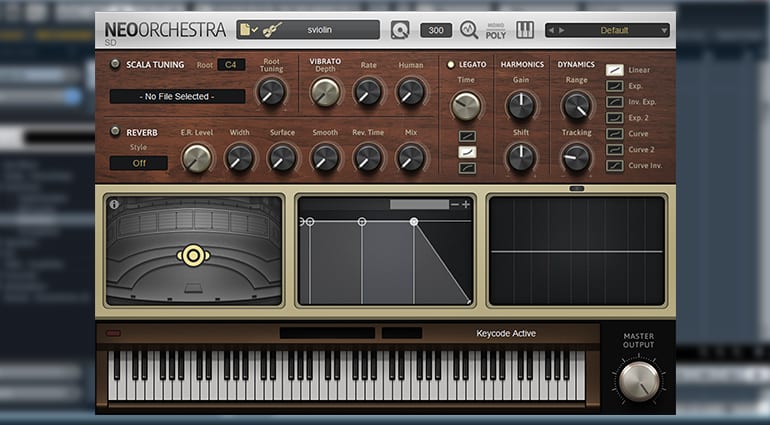
Task: Open the Reverb Style Off selector
Action: point(138,163)
